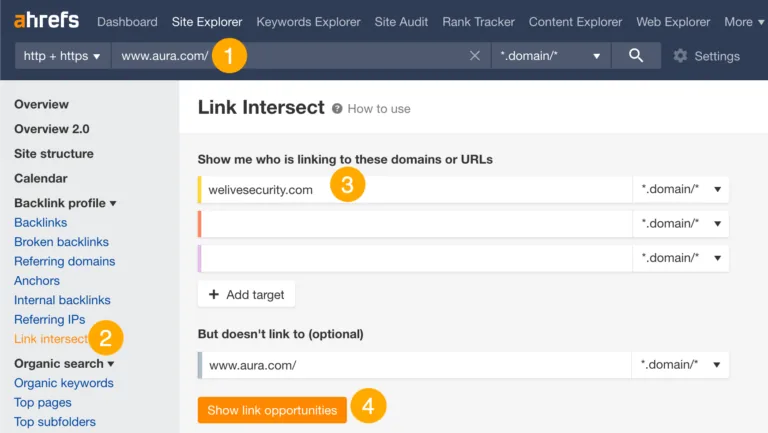Click Show link opportunities button
This screenshot has height=433, width=768.
pyautogui.click(x=272, y=410)
